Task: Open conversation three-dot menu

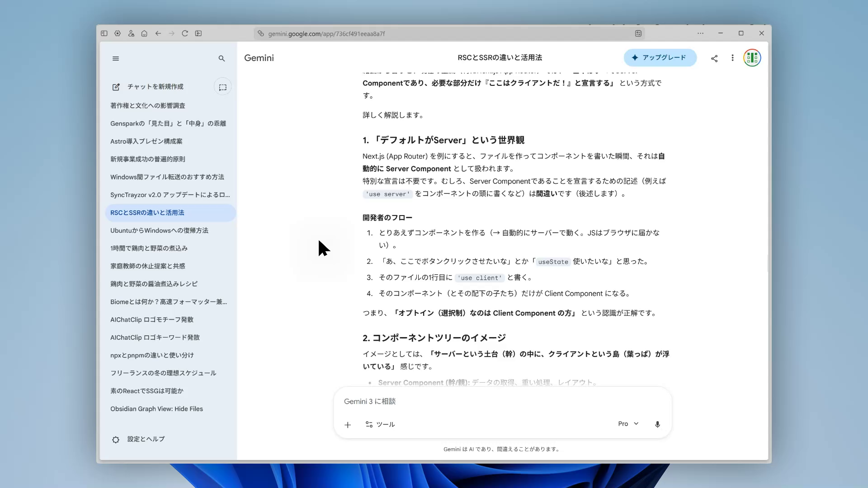Action: (x=732, y=58)
